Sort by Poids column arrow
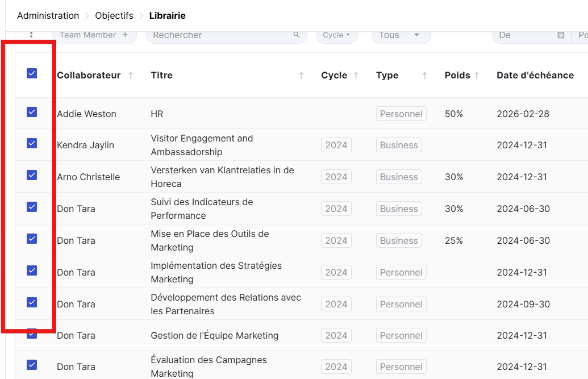 pyautogui.click(x=477, y=76)
